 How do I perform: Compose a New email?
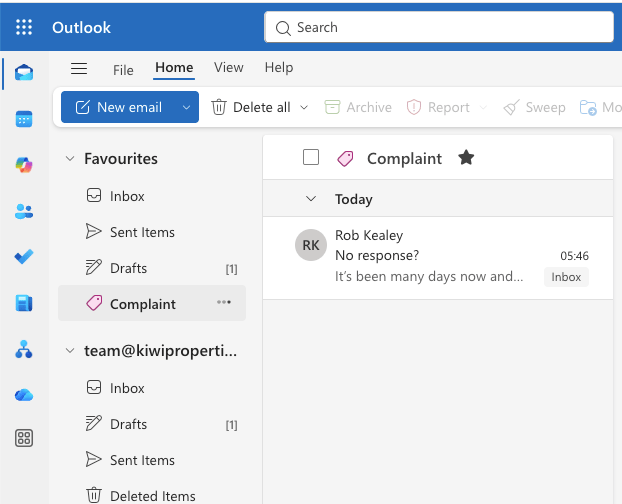pos(119,107)
